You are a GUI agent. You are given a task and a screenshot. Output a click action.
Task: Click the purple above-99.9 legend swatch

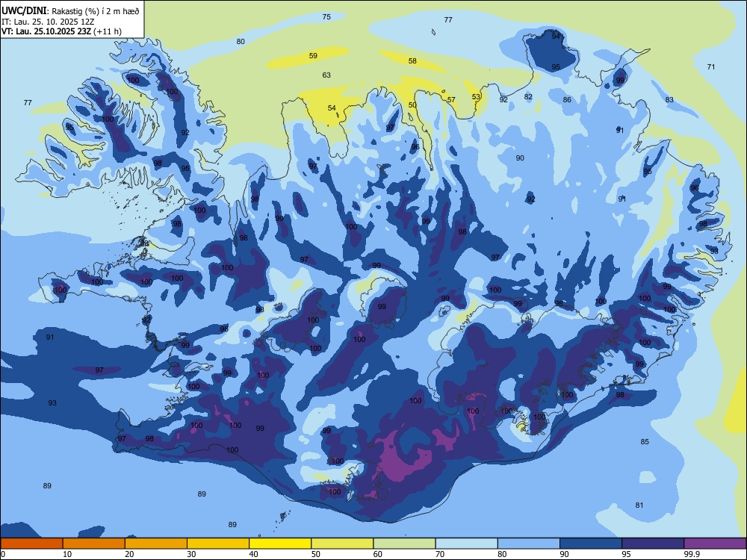pos(715,544)
